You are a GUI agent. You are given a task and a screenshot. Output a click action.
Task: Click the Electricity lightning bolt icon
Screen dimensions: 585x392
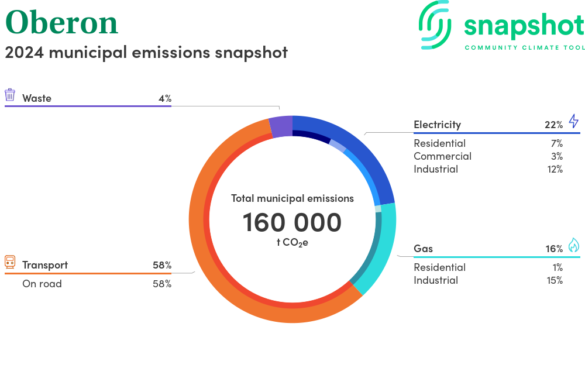573,121
